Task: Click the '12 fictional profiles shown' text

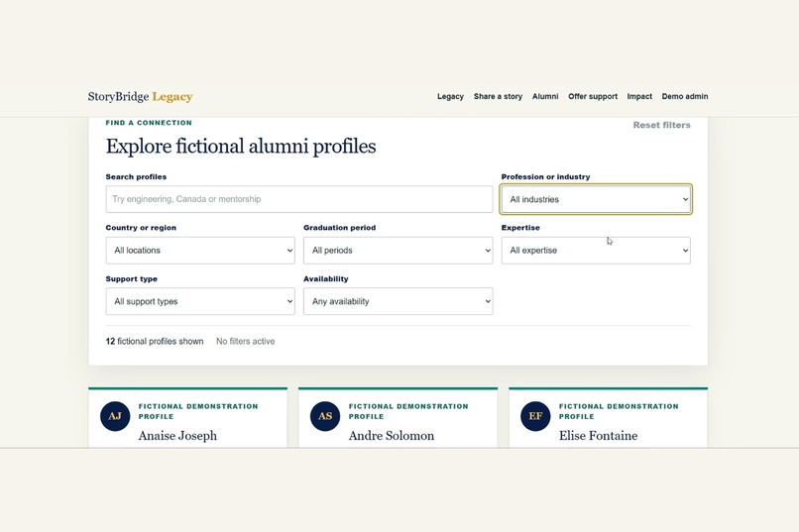Action: [155, 342]
